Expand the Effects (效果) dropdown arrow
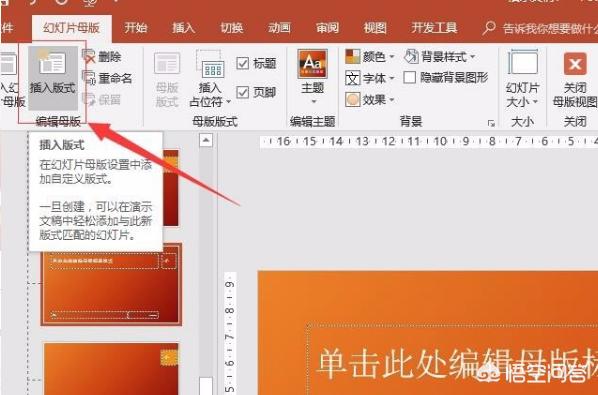Image resolution: width=598 pixels, height=395 pixels. [x=392, y=100]
